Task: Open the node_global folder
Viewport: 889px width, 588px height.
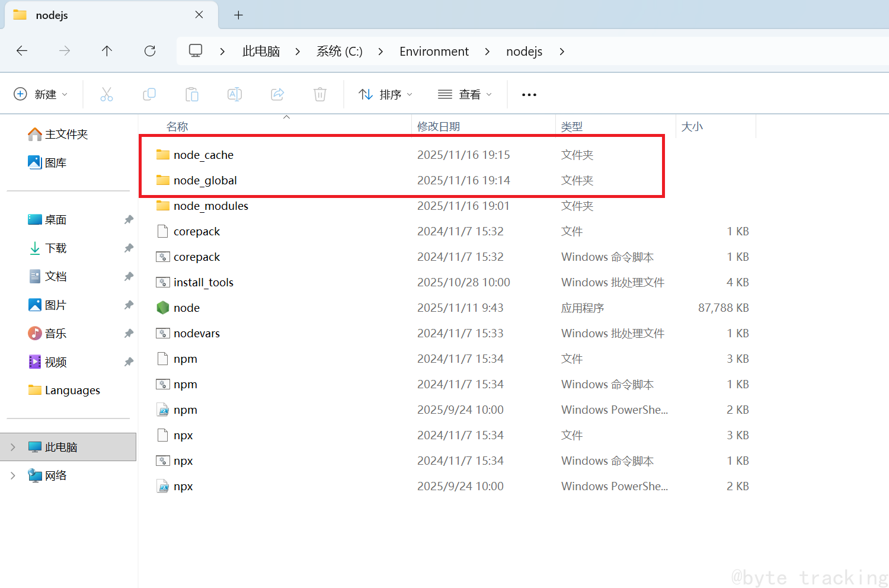Action: [204, 180]
